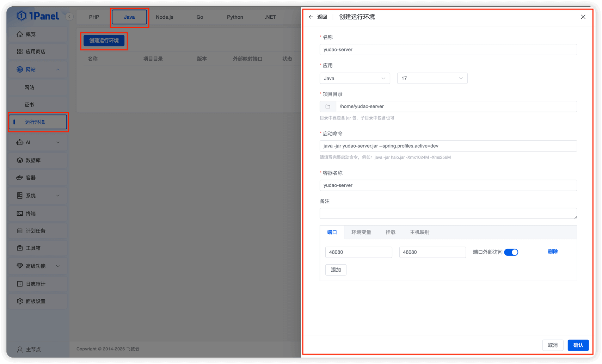This screenshot has height=364, width=602.
Task: Open the Java application type dropdown
Action: [x=355, y=78]
